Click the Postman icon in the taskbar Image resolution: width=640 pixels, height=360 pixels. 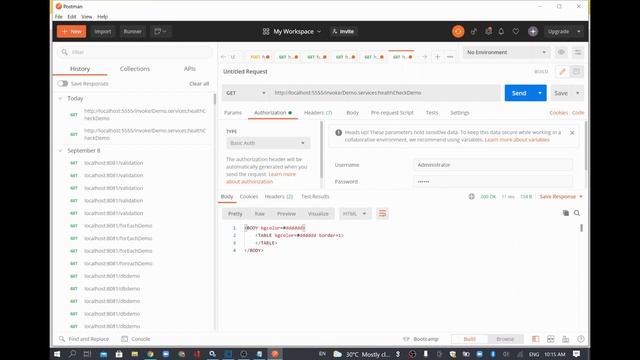pos(275,354)
